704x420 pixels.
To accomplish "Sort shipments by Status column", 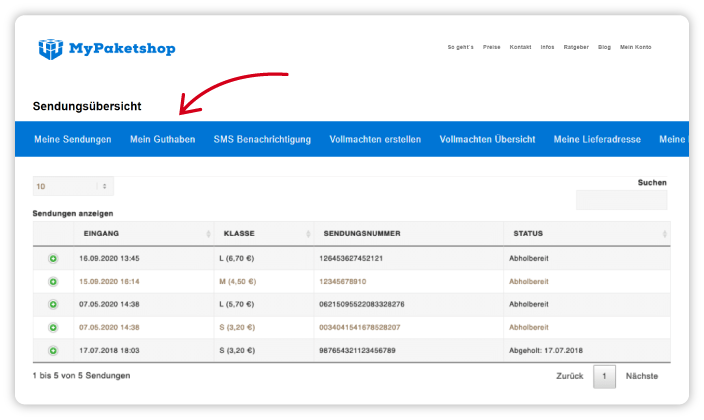I will [587, 234].
